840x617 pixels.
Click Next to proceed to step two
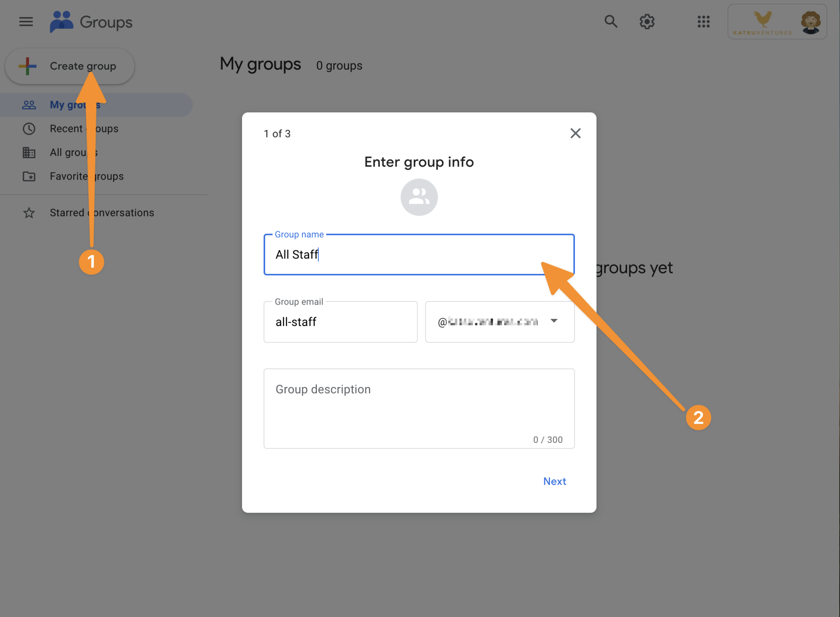click(555, 481)
